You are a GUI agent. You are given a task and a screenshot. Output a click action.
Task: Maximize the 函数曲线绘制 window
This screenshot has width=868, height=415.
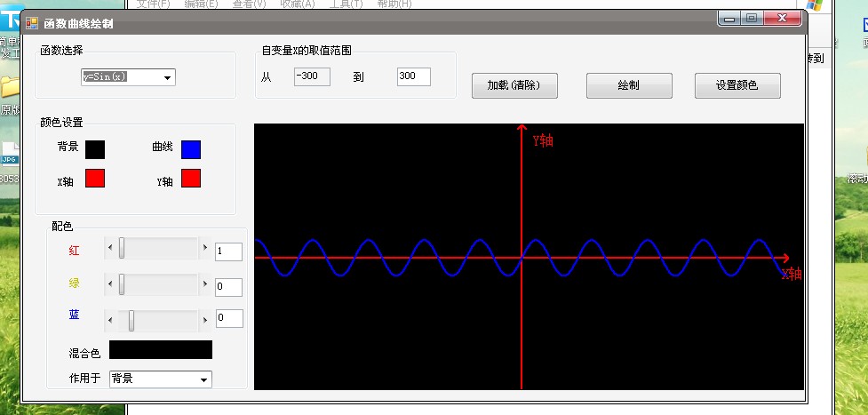pyautogui.click(x=752, y=19)
